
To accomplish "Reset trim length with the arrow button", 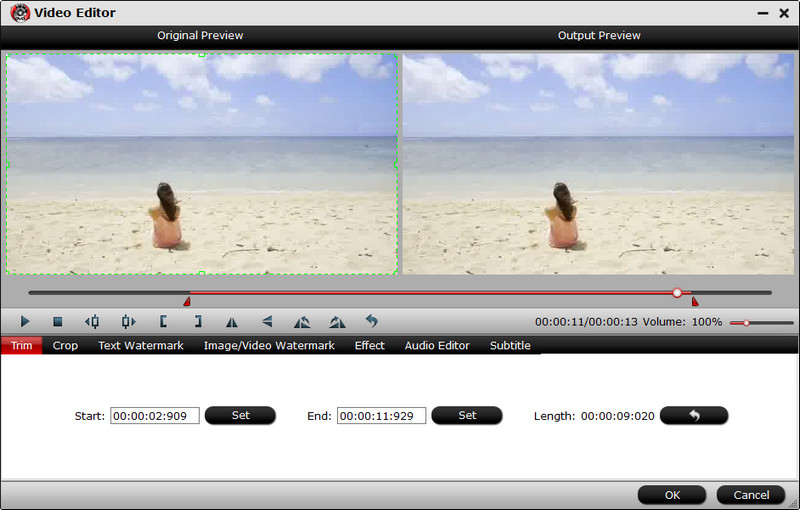I will (694, 415).
